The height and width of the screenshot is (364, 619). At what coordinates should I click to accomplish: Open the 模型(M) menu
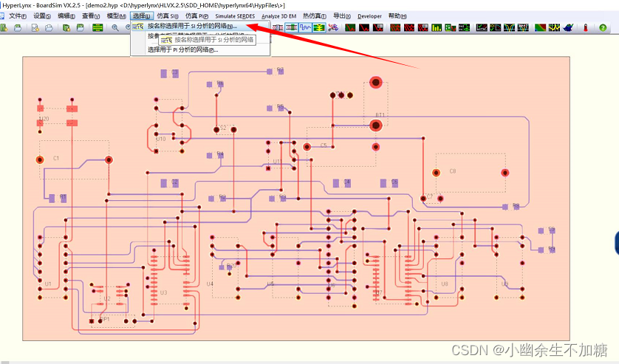click(117, 16)
